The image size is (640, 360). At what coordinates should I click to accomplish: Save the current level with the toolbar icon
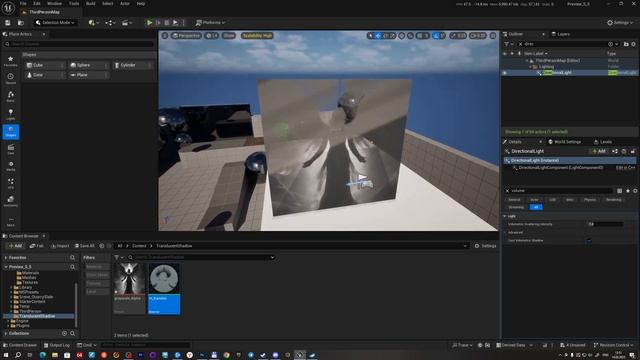7,23
